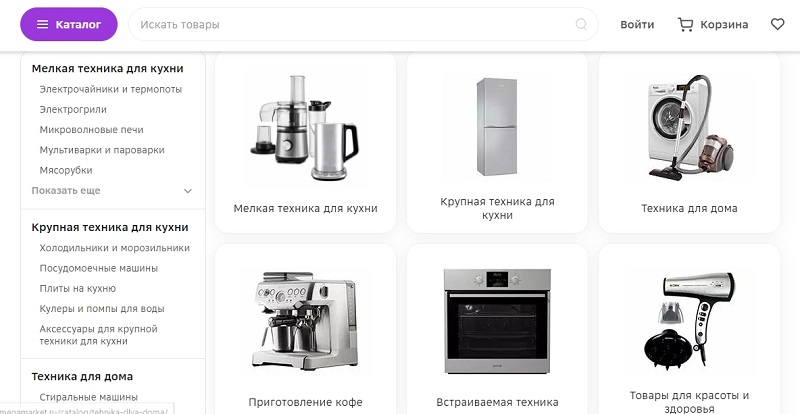Select Микроволновые печи in sidebar
The image size is (800, 414).
[91, 130]
